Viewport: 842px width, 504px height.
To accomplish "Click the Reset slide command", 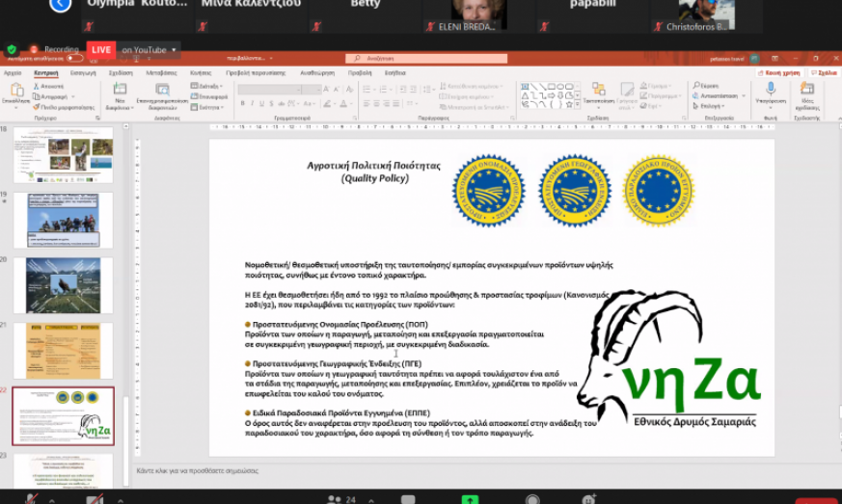I will pyautogui.click(x=209, y=96).
